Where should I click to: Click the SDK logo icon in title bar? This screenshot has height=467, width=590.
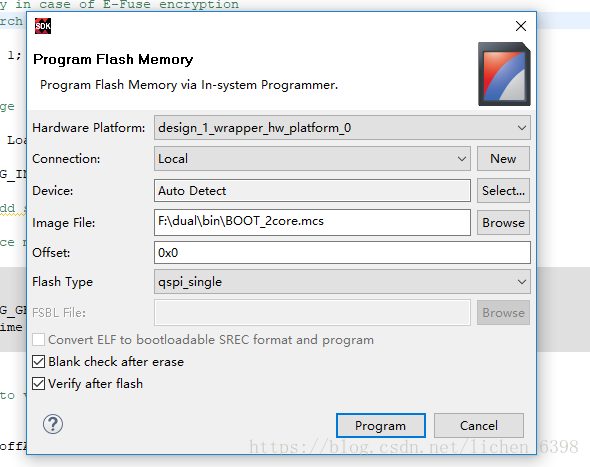tap(43, 26)
